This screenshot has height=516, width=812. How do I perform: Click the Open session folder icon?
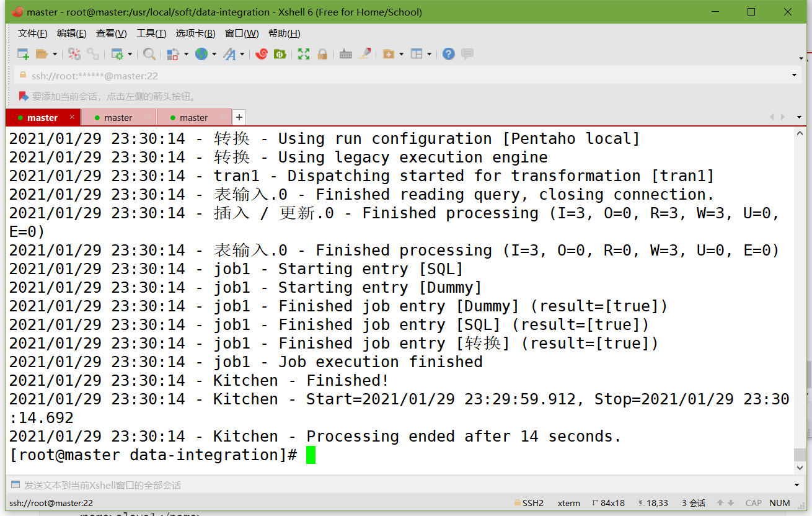pyautogui.click(x=42, y=54)
